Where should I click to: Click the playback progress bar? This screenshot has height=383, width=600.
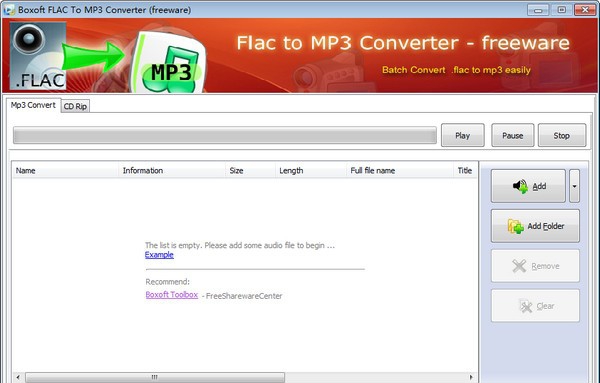pyautogui.click(x=225, y=135)
